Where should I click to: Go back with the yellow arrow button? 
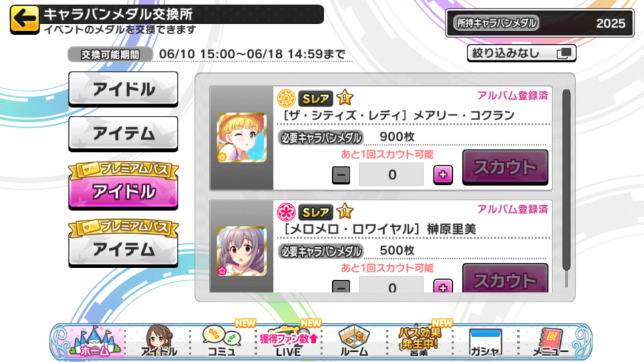25,19
